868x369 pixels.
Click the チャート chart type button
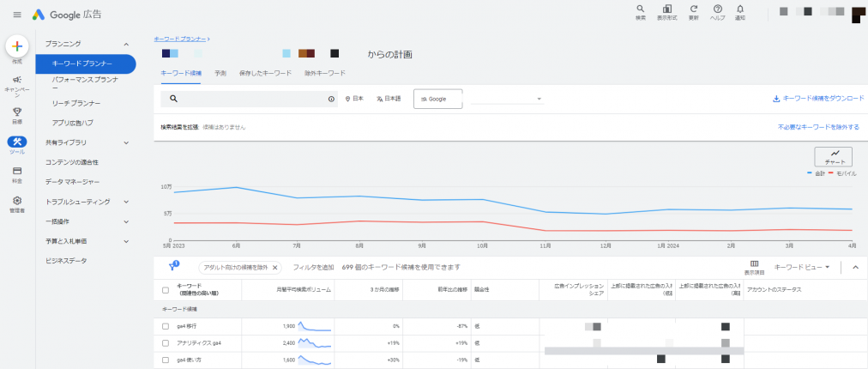click(x=835, y=156)
